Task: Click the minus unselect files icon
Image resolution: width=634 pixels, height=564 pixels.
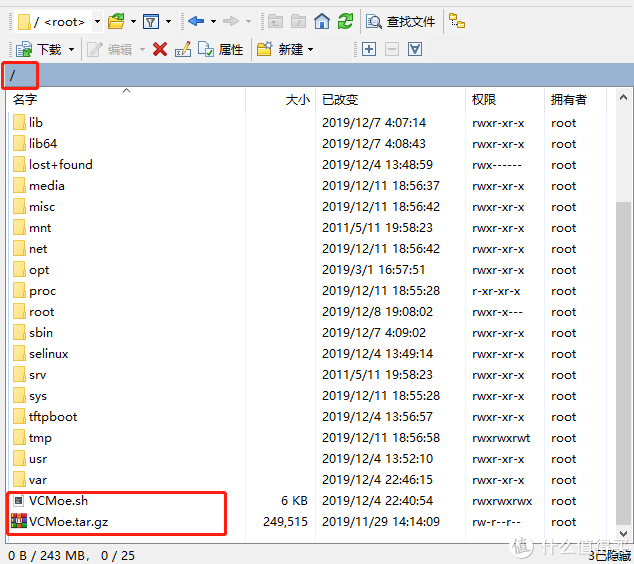Action: tap(392, 49)
